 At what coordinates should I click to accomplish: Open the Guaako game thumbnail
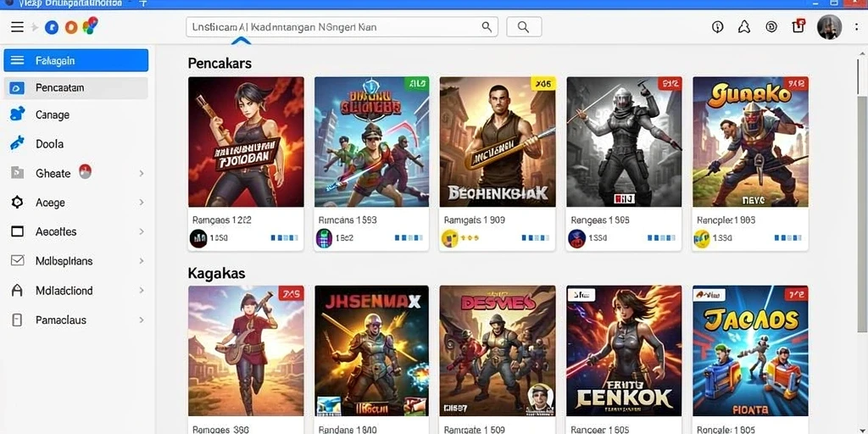[x=750, y=142]
